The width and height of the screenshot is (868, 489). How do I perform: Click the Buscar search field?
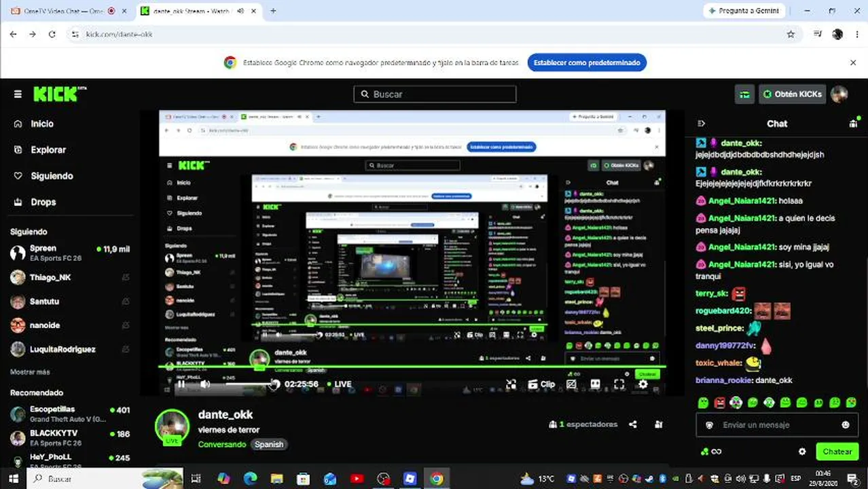tap(435, 94)
